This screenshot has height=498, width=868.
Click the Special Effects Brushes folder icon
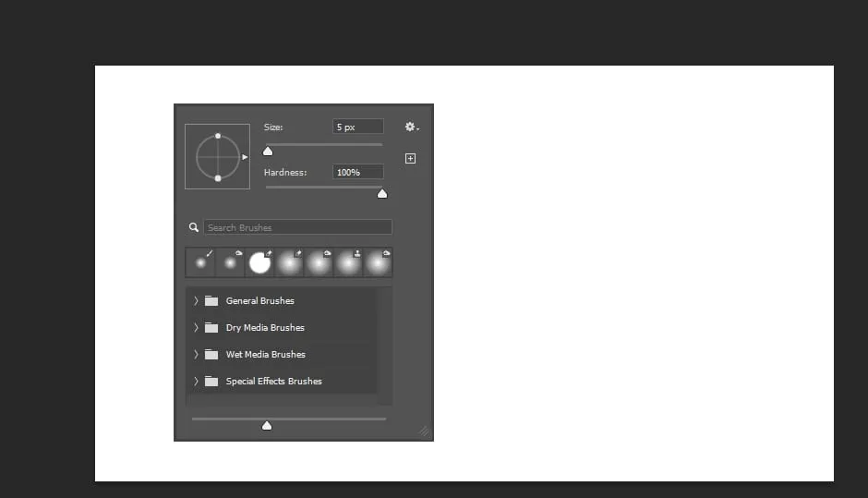(x=211, y=381)
